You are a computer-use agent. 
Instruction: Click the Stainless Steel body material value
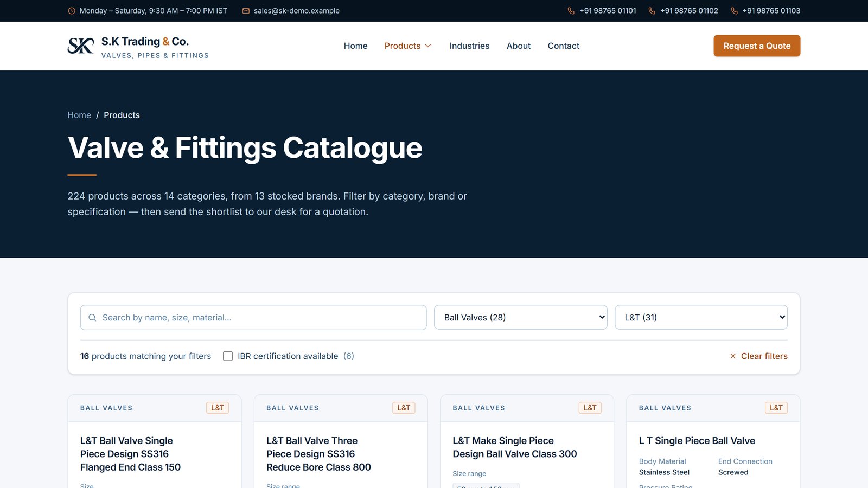(x=664, y=472)
